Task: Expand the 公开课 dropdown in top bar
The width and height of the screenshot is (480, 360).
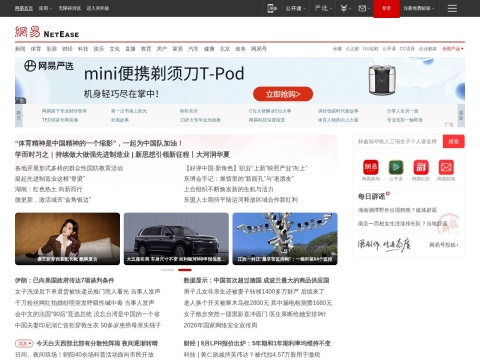Action: tap(295, 8)
